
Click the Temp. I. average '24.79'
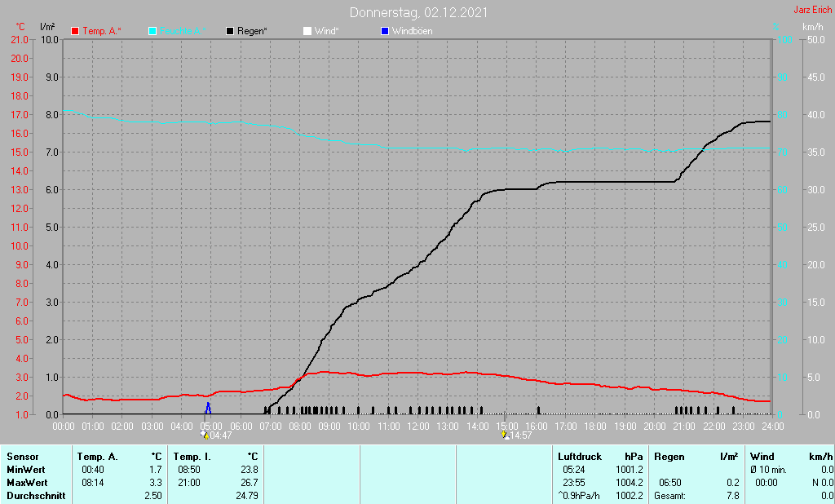coord(247,496)
